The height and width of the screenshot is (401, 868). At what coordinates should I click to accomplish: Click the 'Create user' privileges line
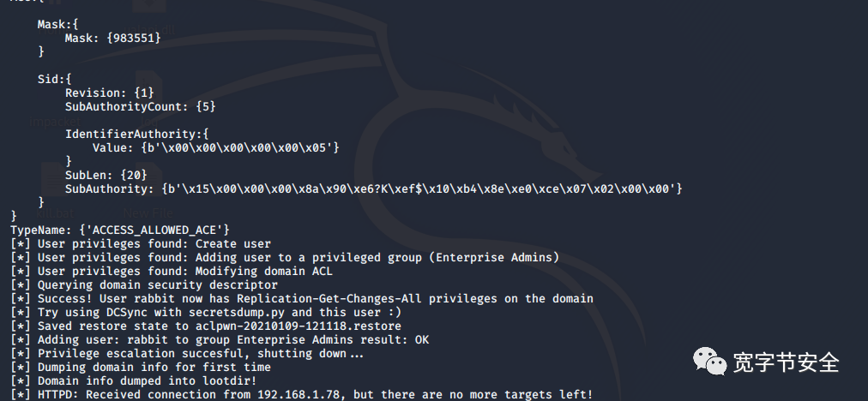coord(141,244)
